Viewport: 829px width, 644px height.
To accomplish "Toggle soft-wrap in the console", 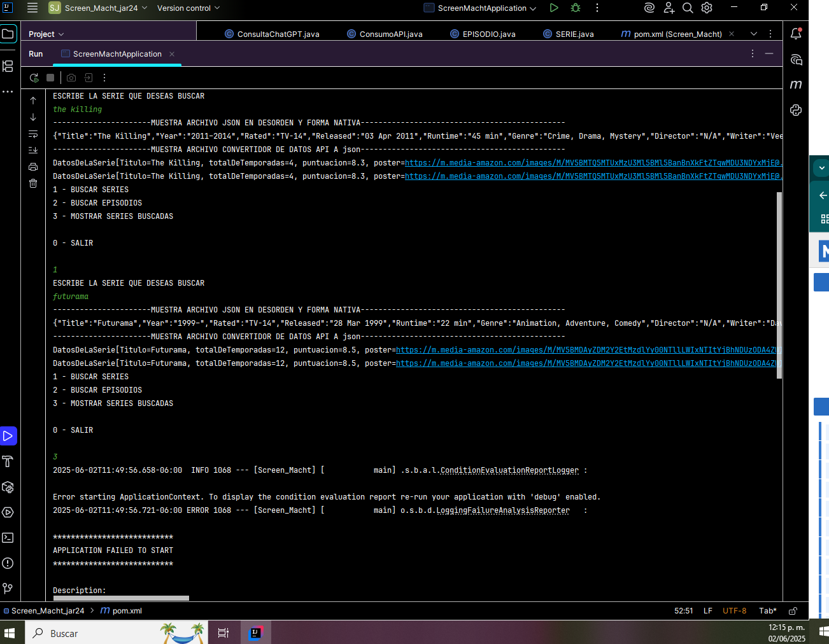I will [x=33, y=134].
